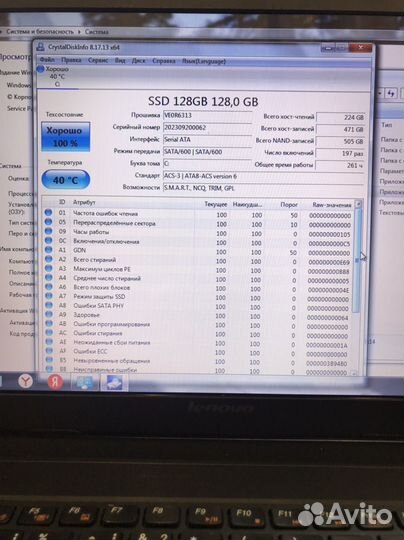
Task: Open the Правка menu
Action: point(71,60)
